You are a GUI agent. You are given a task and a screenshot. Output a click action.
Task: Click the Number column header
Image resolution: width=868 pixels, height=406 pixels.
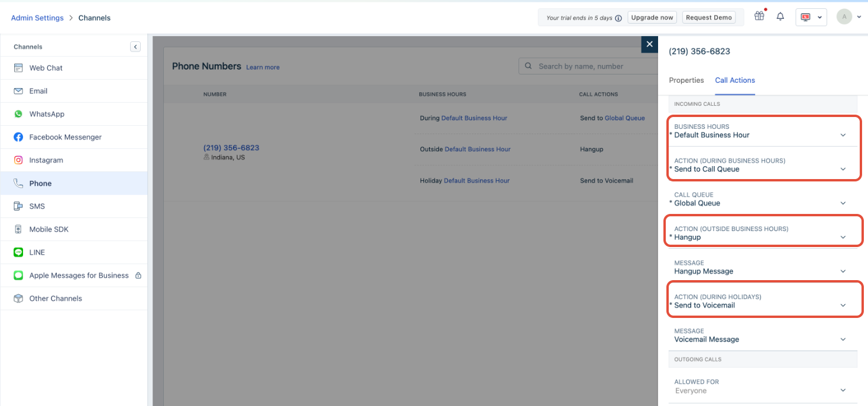click(215, 95)
